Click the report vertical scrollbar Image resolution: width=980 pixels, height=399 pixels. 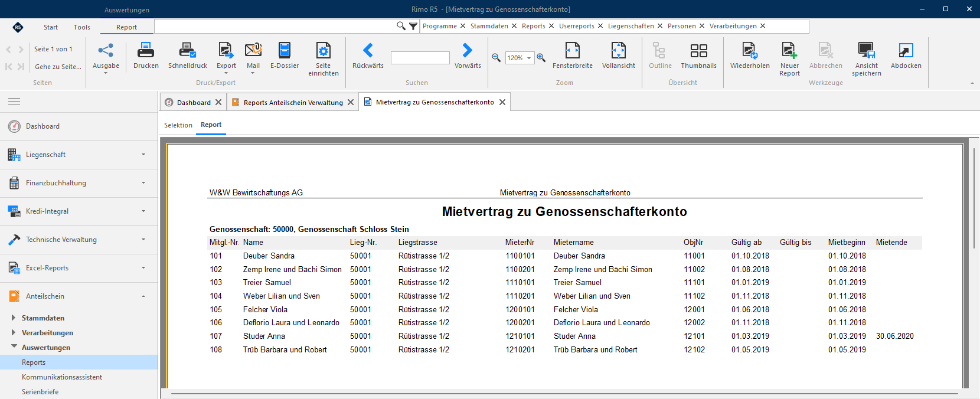point(974,198)
